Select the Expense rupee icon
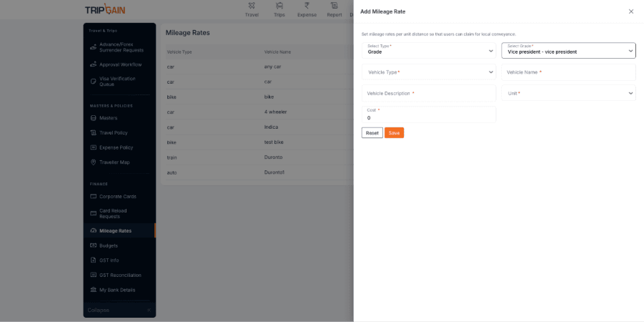This screenshot has width=644, height=322. pyautogui.click(x=307, y=6)
